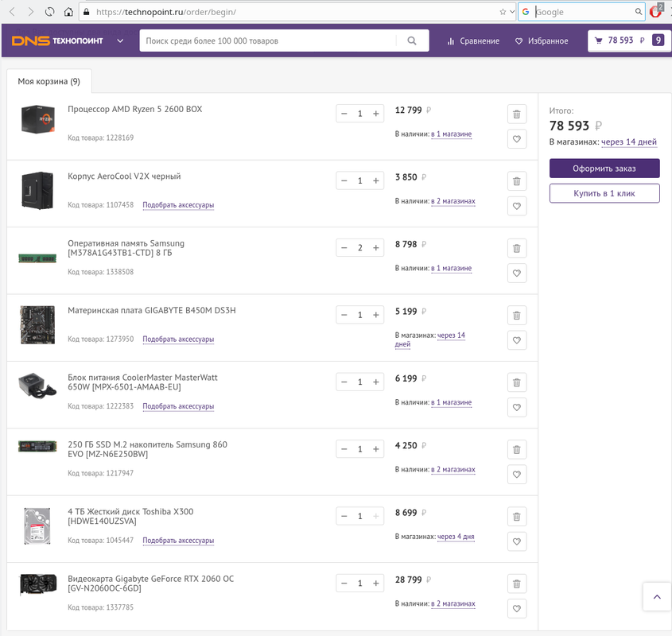This screenshot has height=636, width=672.
Task: Add Samsung RAM to favorites
Action: 516,273
